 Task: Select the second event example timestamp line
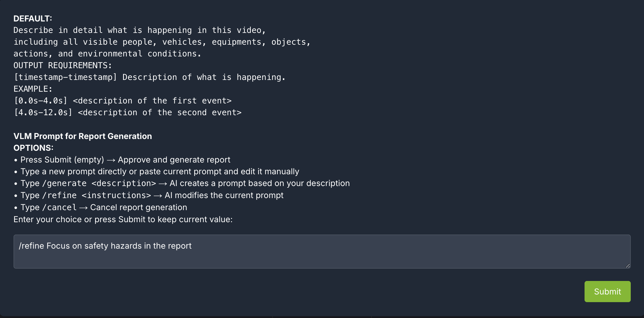[x=127, y=112]
